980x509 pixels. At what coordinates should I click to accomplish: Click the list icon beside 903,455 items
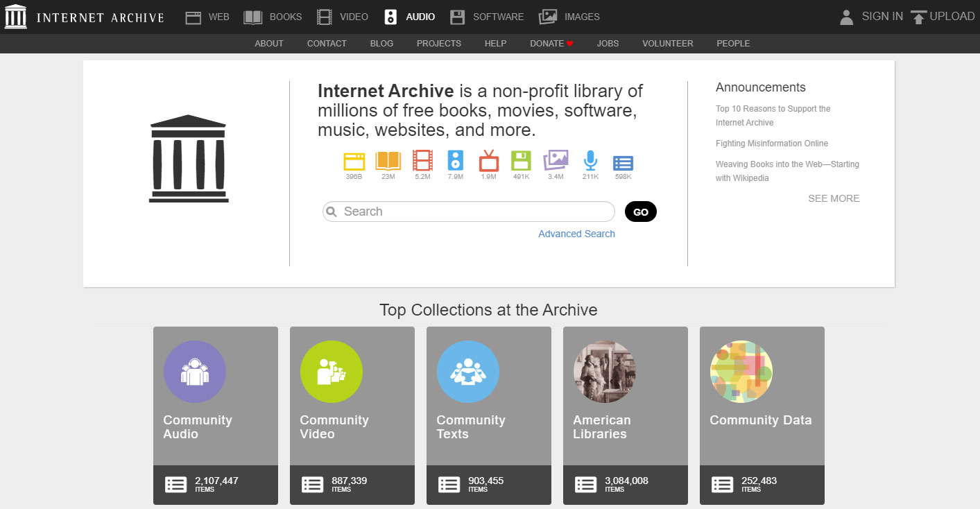pyautogui.click(x=449, y=484)
